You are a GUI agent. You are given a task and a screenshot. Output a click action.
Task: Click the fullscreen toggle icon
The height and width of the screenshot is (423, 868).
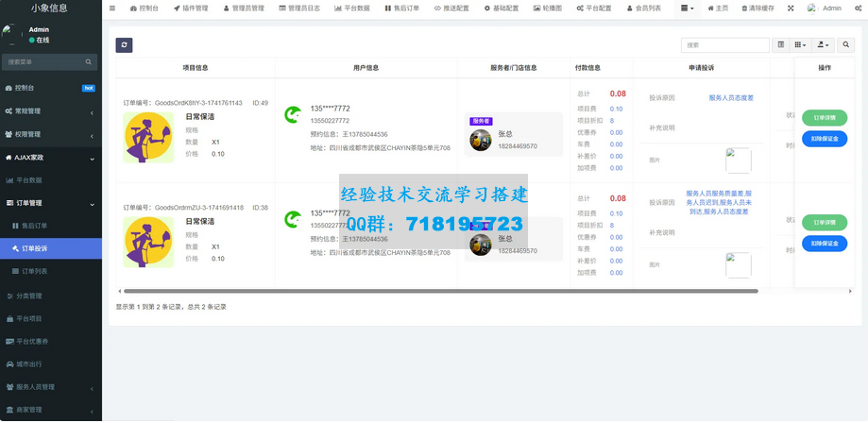791,8
